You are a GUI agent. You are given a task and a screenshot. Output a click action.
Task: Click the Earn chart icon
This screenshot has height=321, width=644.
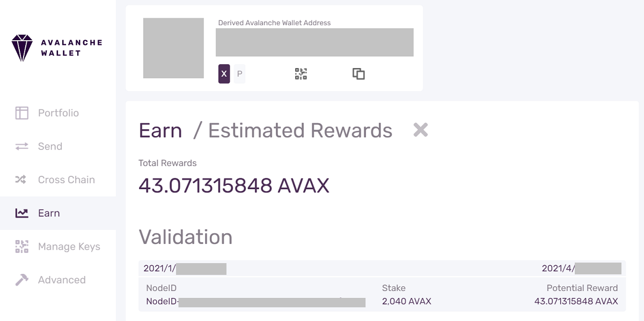coord(21,213)
